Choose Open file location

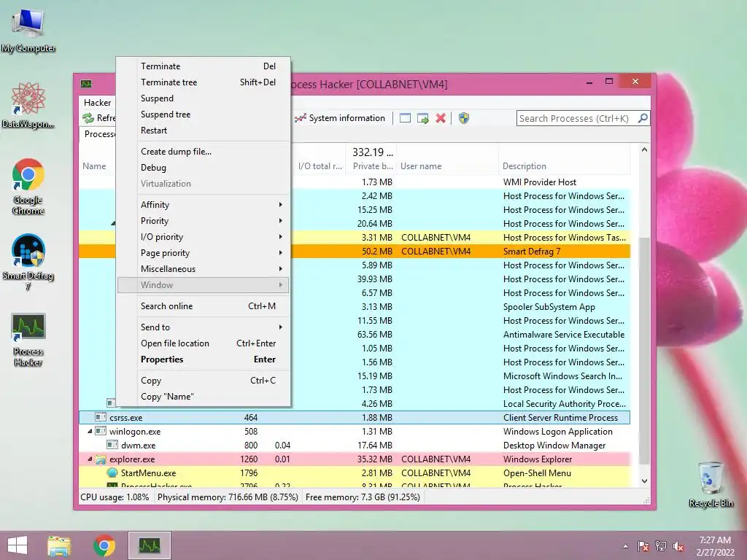tap(203, 343)
